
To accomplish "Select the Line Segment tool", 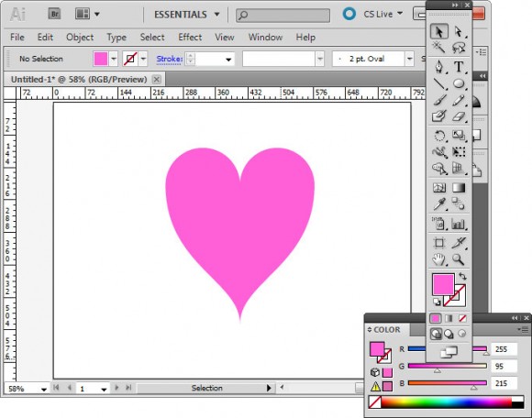I will coord(439,83).
